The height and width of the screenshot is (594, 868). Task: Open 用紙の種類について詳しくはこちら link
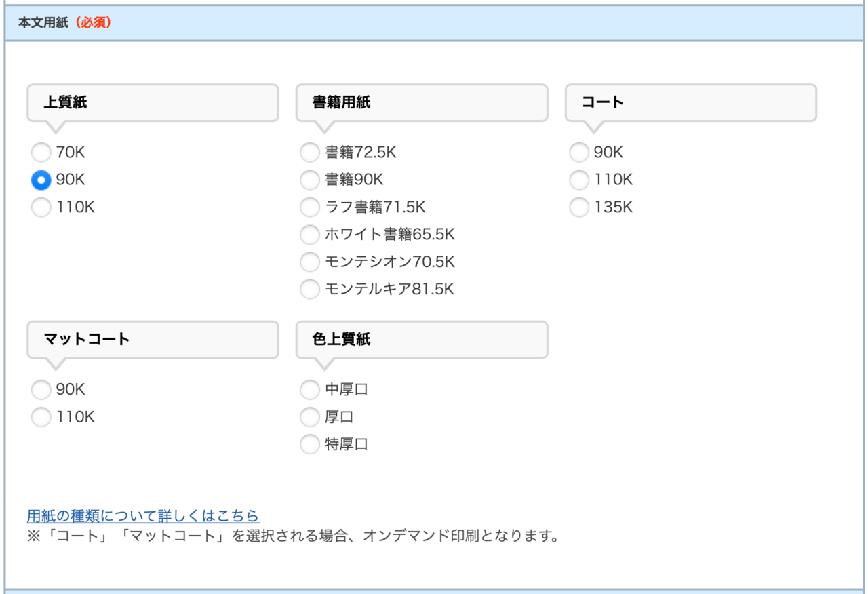click(143, 516)
